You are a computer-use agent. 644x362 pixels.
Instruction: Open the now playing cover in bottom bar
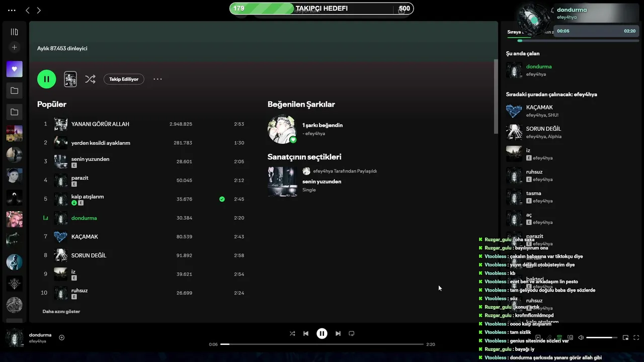[x=15, y=338]
